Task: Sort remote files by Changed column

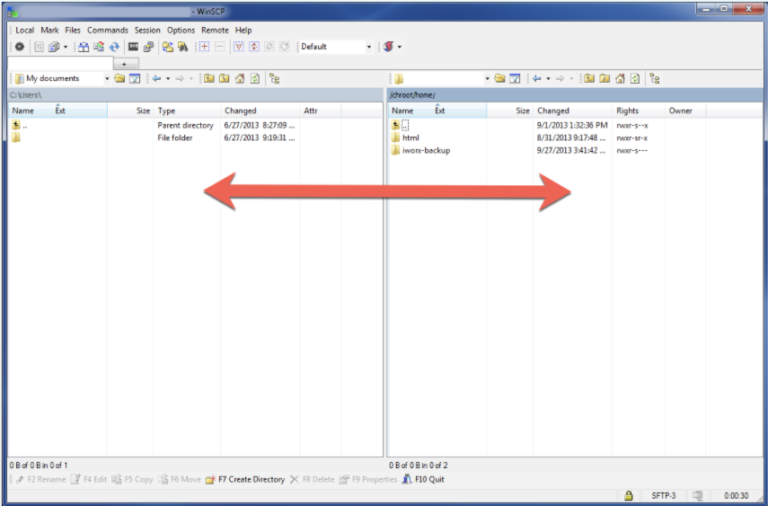Action: pos(553,111)
